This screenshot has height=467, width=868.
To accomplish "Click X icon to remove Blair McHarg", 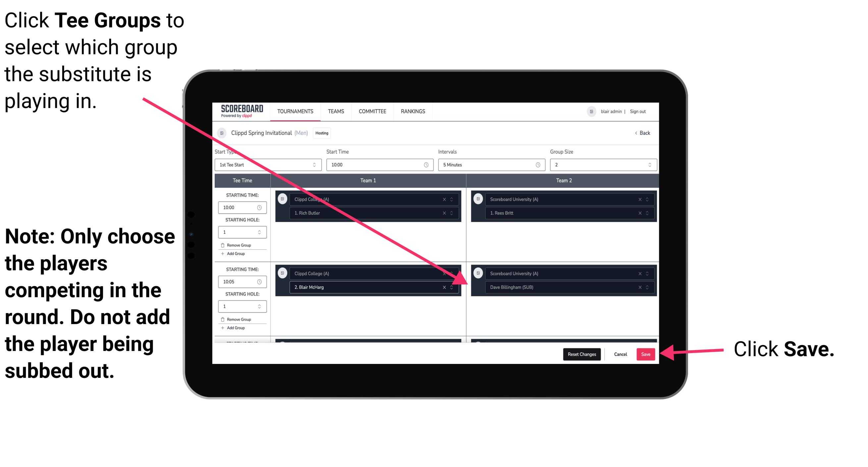I will coord(446,287).
